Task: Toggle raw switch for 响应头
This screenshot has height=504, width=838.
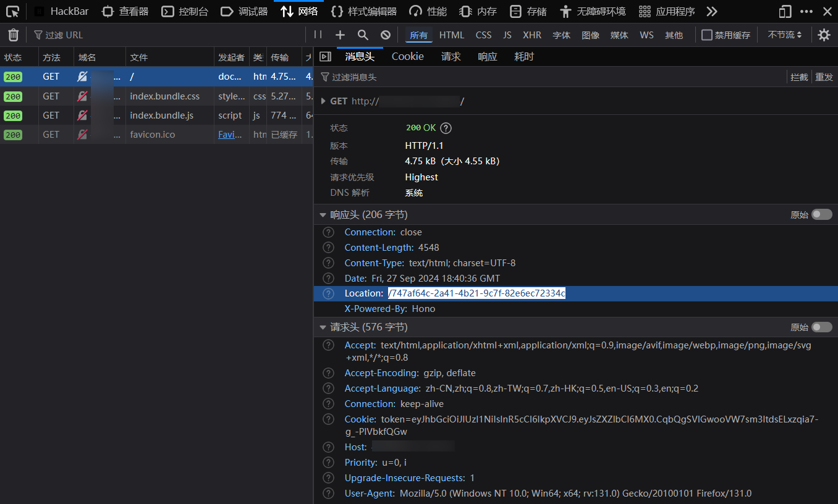Action: pos(821,214)
